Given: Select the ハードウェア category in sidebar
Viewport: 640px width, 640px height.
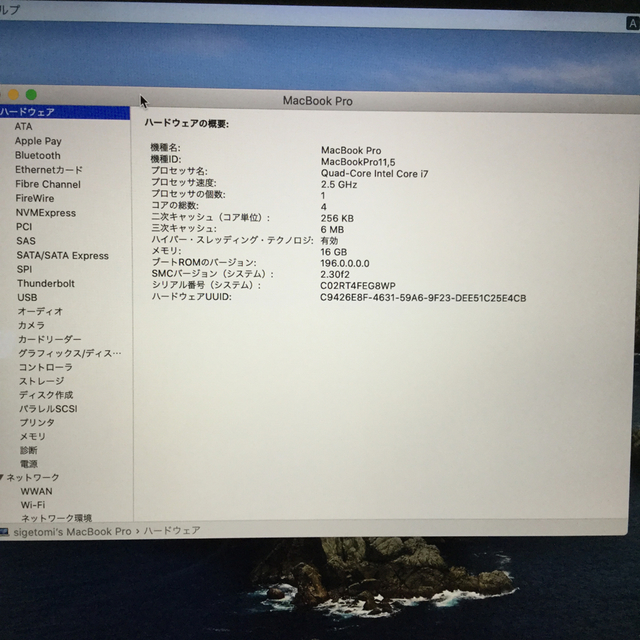Looking at the screenshot, I should click(x=64, y=112).
